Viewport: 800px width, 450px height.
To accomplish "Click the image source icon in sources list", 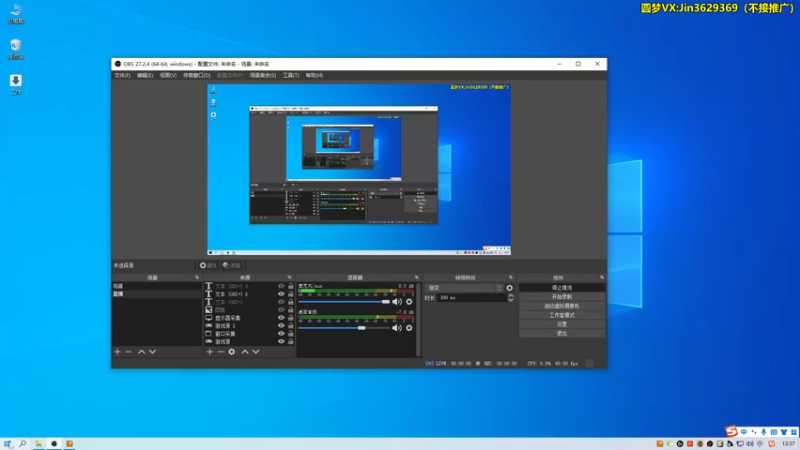I will [209, 310].
